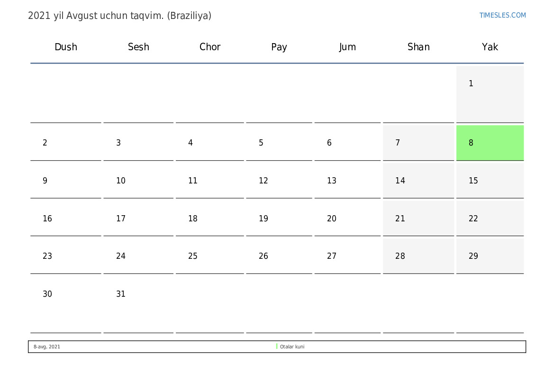Click the 8-avg, 2021 date entry

(46, 347)
